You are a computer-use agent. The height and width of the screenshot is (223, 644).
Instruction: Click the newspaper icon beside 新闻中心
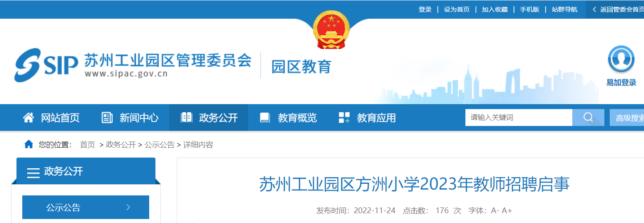tap(107, 118)
